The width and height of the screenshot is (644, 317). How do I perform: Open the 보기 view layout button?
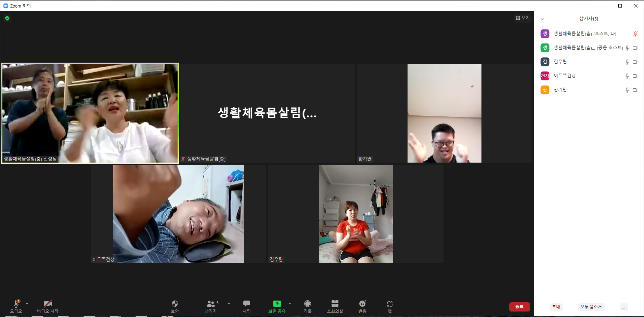pyautogui.click(x=523, y=18)
